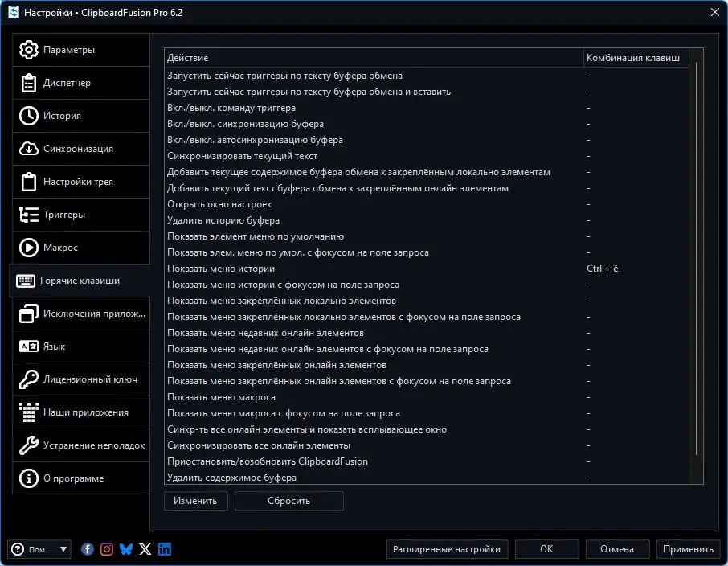The image size is (728, 566).
Task: Select 'Показать меню недавних онлайн элементов' row
Action: (427, 333)
